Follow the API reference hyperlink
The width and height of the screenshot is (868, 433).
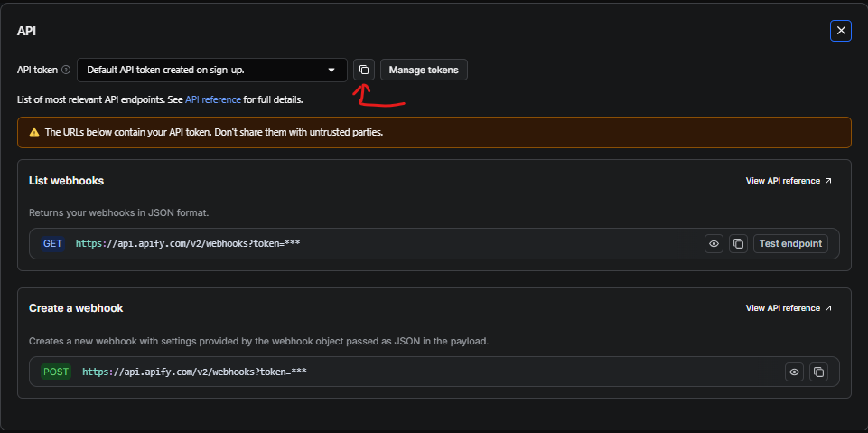[213, 100]
